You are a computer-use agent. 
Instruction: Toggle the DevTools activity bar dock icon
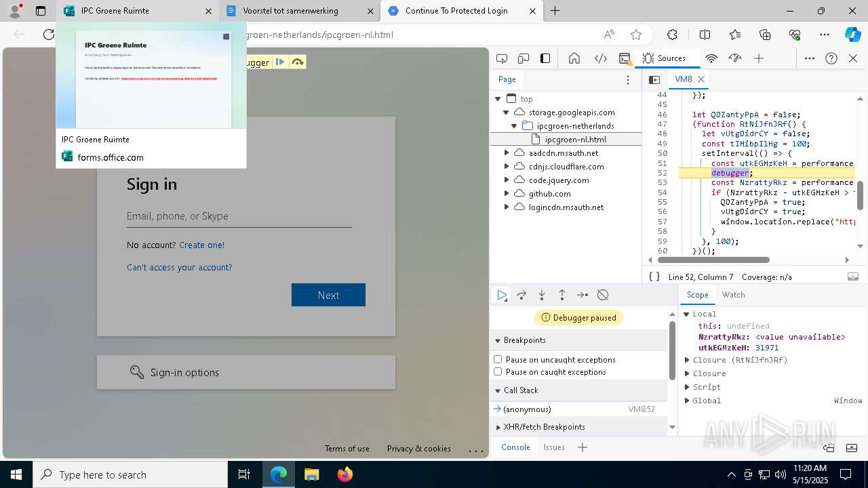[545, 58]
